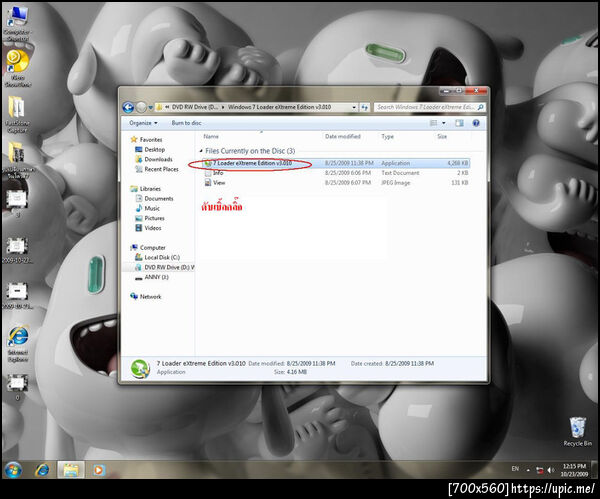Click the Change your view icon
This screenshot has width=600, height=499.
pos(434,123)
